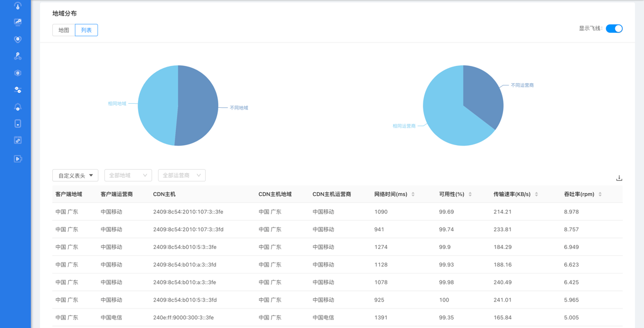Open the slider controls icon in sidebar
644x328 pixels.
tap(18, 90)
